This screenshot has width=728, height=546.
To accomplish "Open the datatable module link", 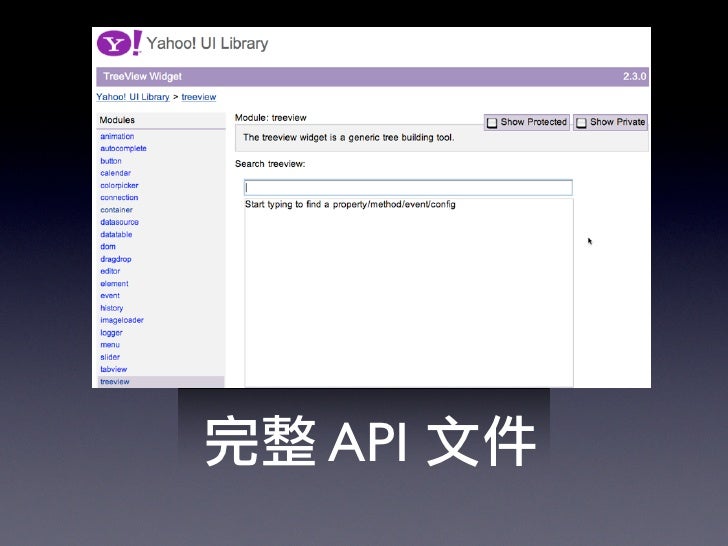I will [x=116, y=234].
